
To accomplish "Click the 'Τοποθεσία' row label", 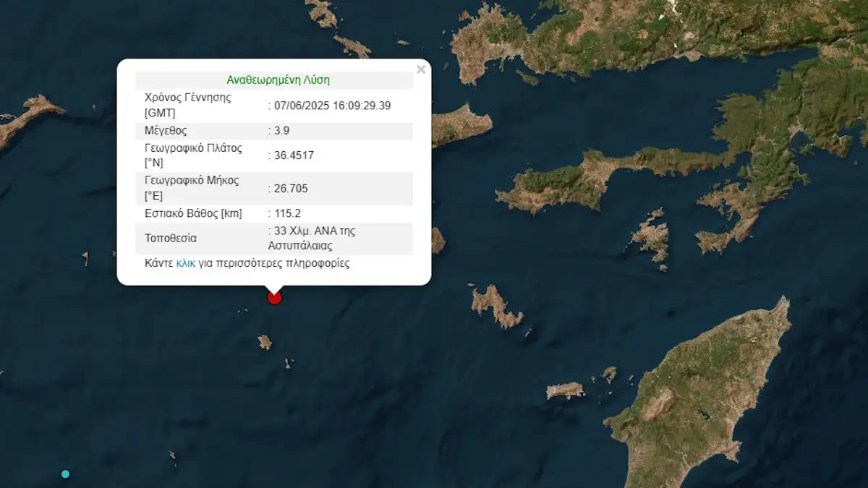I will [171, 238].
